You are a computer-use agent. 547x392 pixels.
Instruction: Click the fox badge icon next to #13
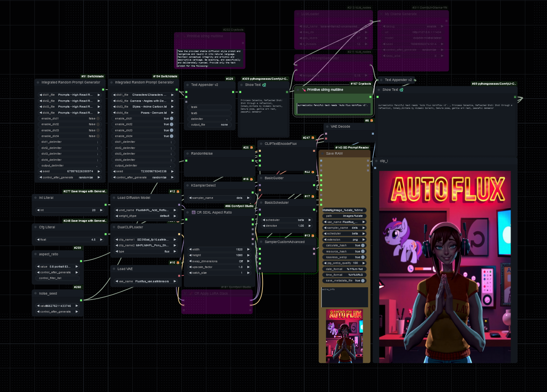313,236
